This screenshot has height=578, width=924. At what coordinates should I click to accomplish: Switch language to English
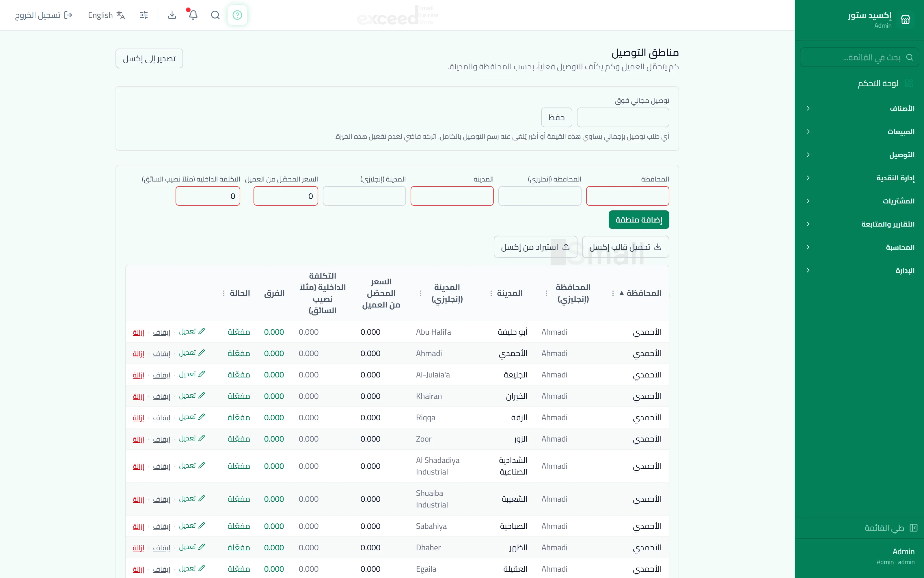107,15
